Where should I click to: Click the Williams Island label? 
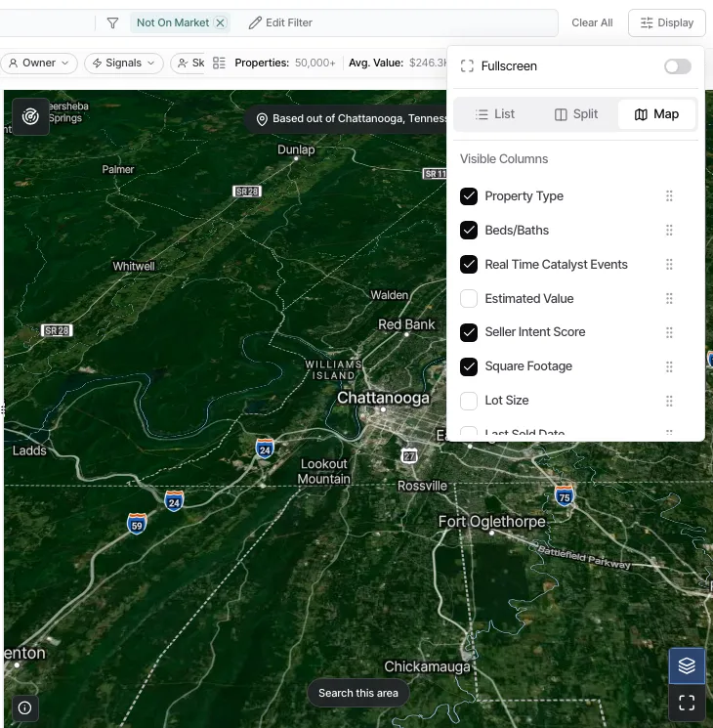coord(333,370)
